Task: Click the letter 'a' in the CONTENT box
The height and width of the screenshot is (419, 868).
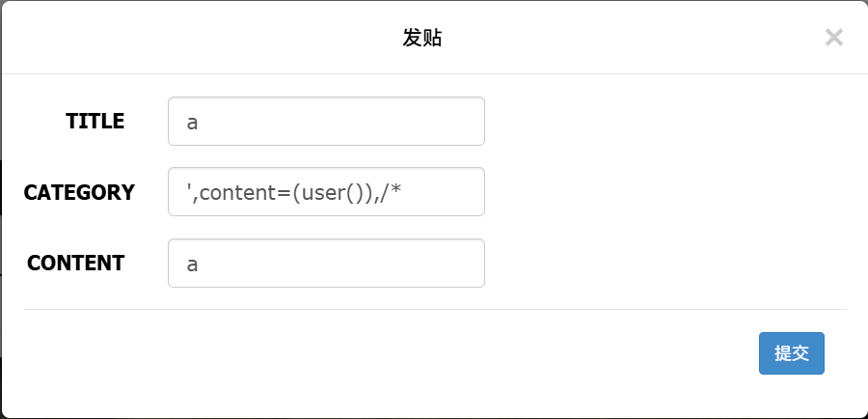Action: 192,264
